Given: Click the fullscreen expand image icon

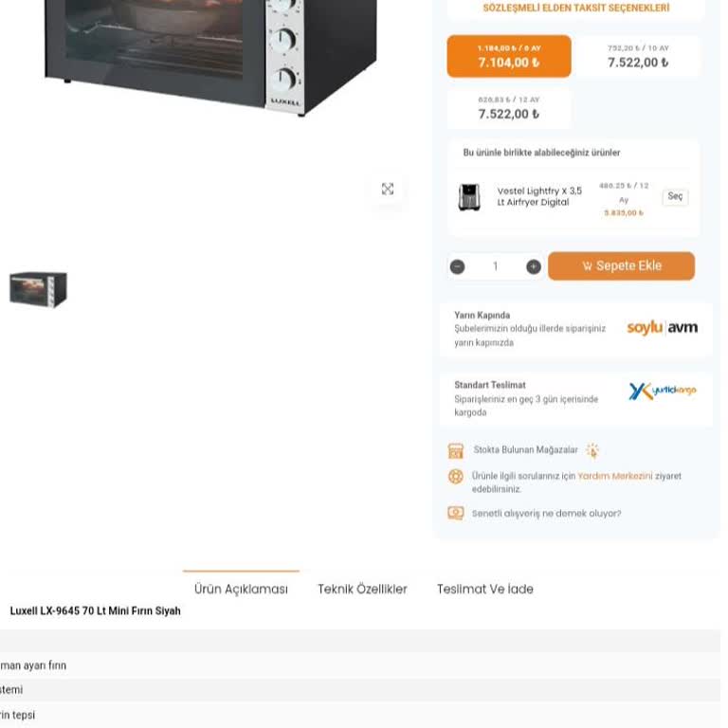Looking at the screenshot, I should (x=387, y=189).
